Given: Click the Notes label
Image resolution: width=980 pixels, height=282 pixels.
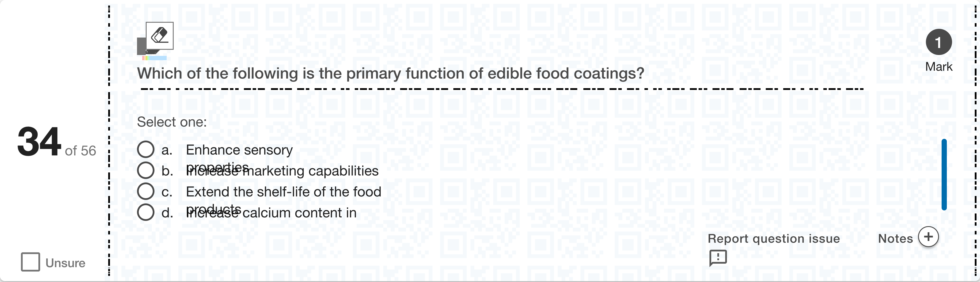Looking at the screenshot, I should coord(895,239).
